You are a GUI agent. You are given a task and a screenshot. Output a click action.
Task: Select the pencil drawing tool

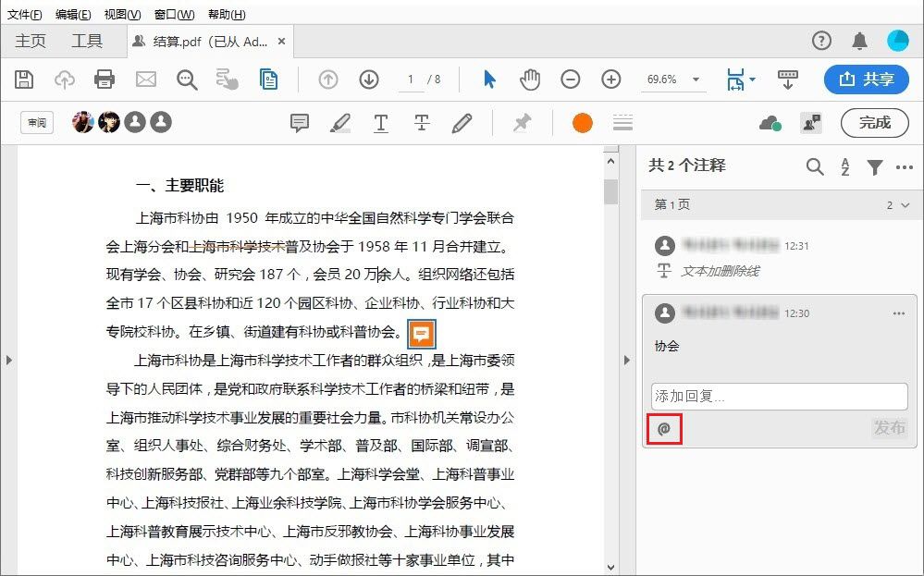click(x=462, y=122)
